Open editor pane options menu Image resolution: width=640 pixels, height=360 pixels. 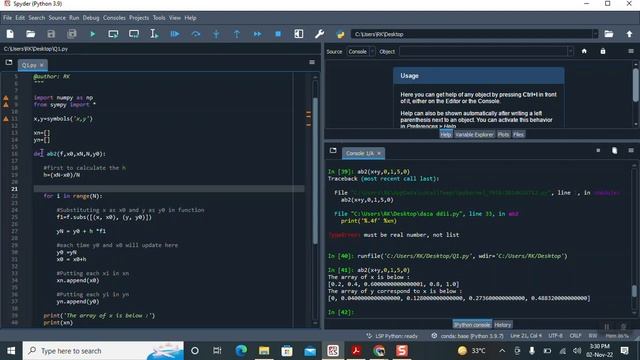click(312, 62)
